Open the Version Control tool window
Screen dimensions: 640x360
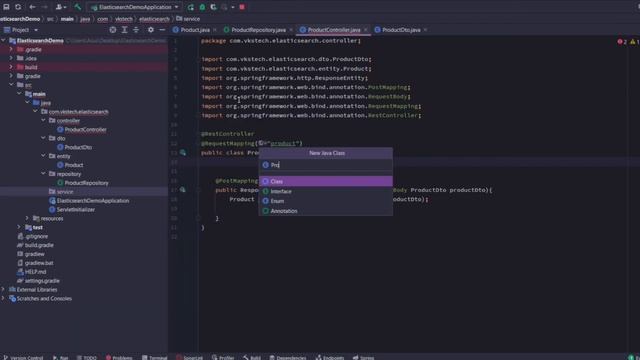23,357
